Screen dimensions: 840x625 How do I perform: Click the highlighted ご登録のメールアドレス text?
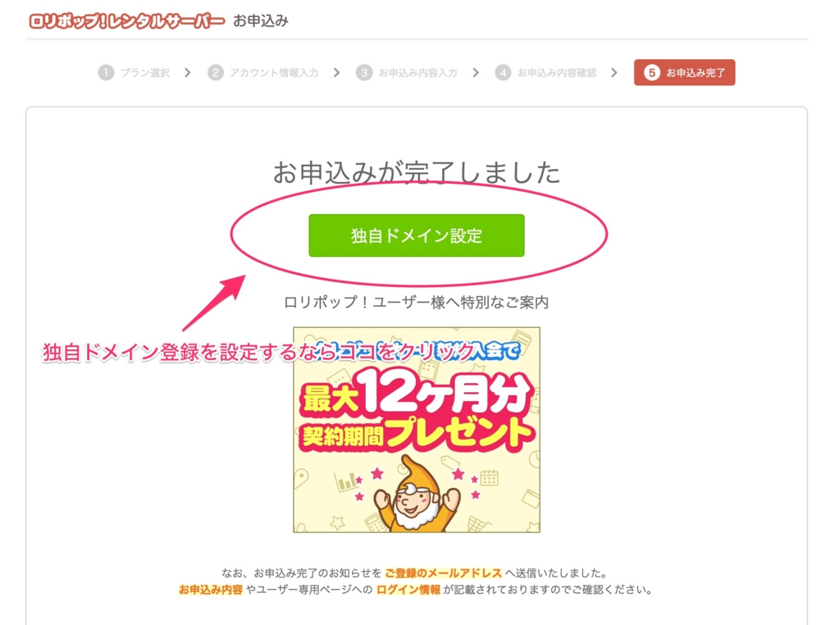[443, 573]
